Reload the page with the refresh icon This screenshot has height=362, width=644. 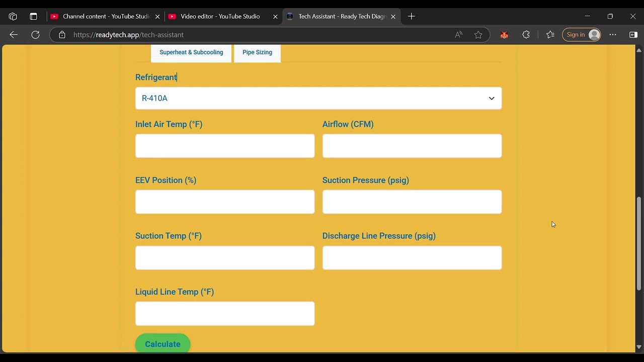(35, 35)
